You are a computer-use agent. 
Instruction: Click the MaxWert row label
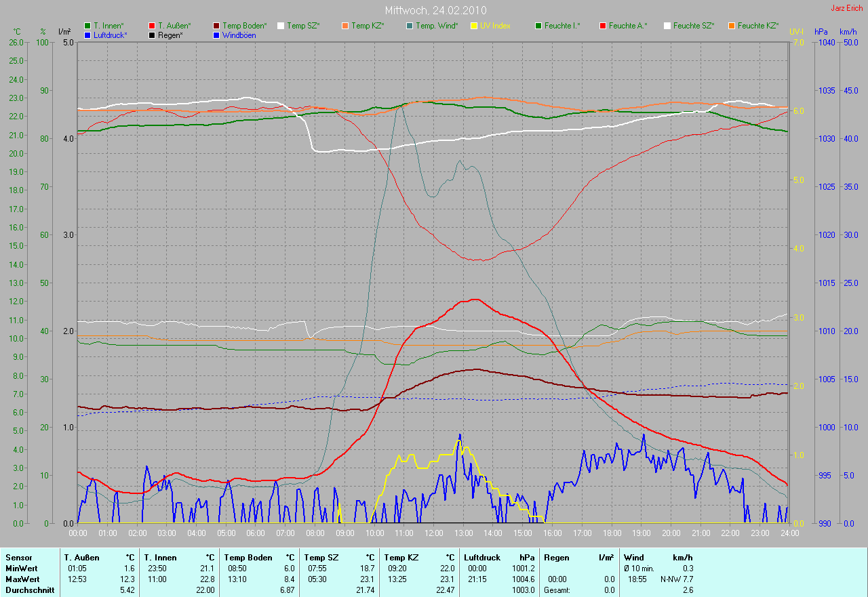click(22, 579)
